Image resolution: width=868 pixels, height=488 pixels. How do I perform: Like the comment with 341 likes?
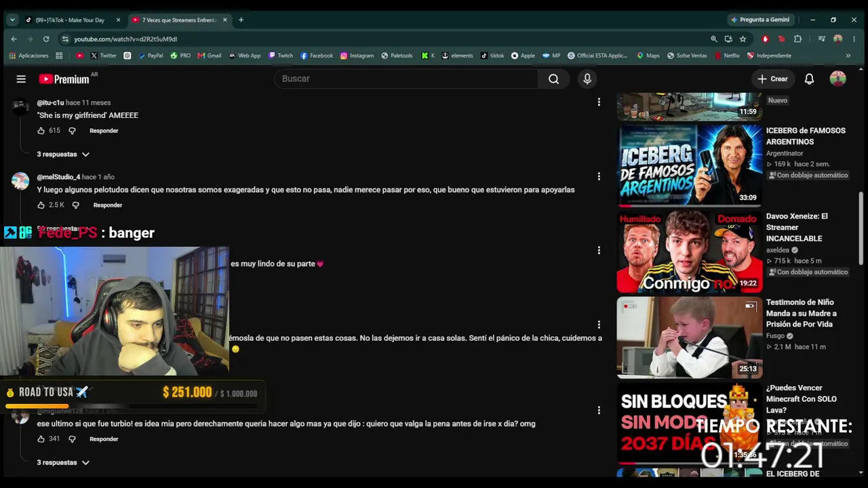click(41, 439)
